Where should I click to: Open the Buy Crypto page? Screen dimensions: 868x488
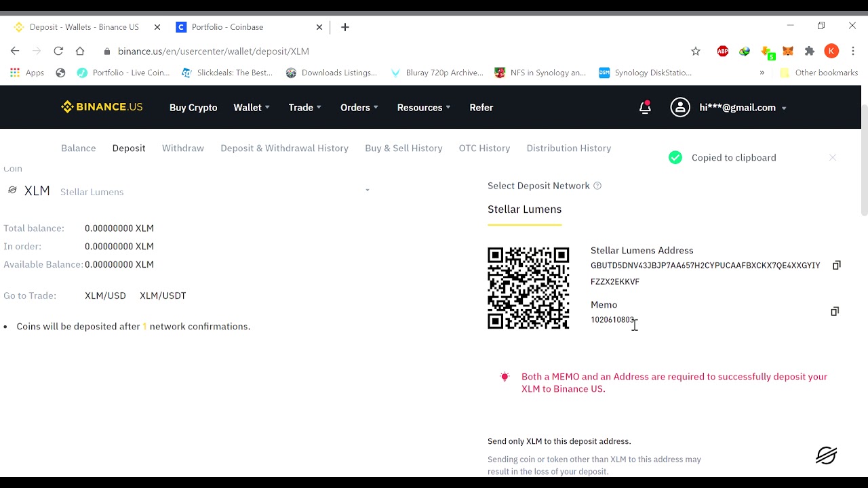[x=193, y=107]
